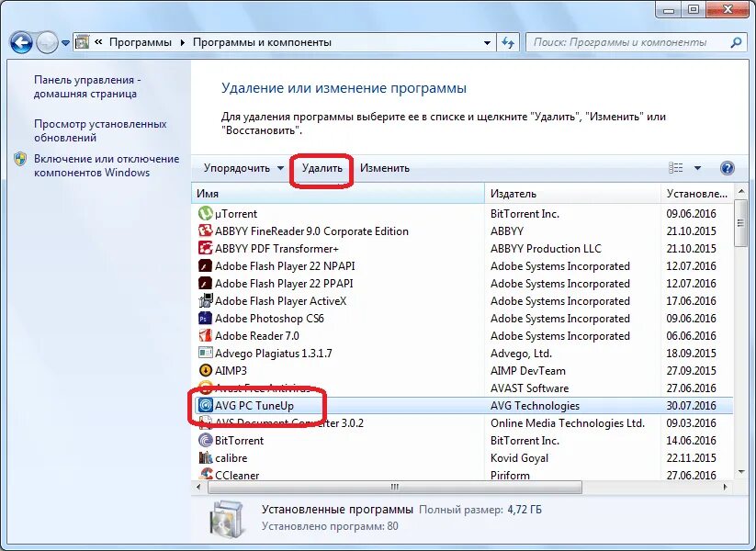Sort by the Издатель column header
Screen dimensions: 756x551
coord(572,193)
